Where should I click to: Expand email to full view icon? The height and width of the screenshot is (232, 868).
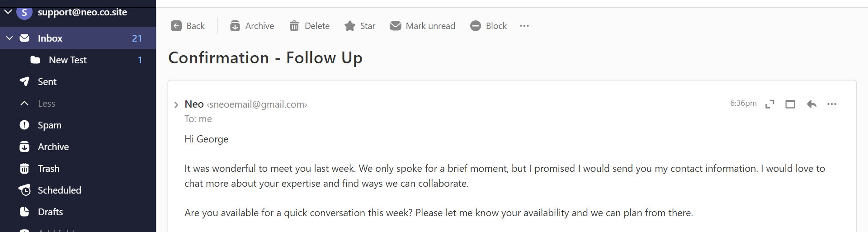coord(770,104)
